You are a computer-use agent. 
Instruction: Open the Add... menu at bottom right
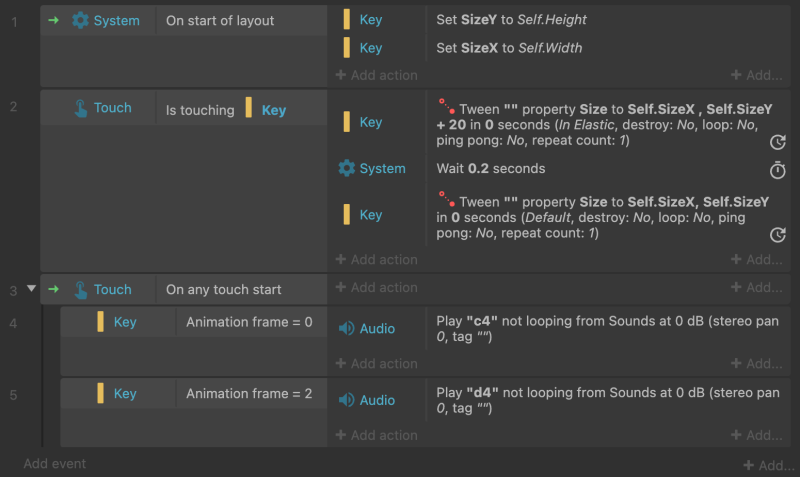[x=769, y=465]
